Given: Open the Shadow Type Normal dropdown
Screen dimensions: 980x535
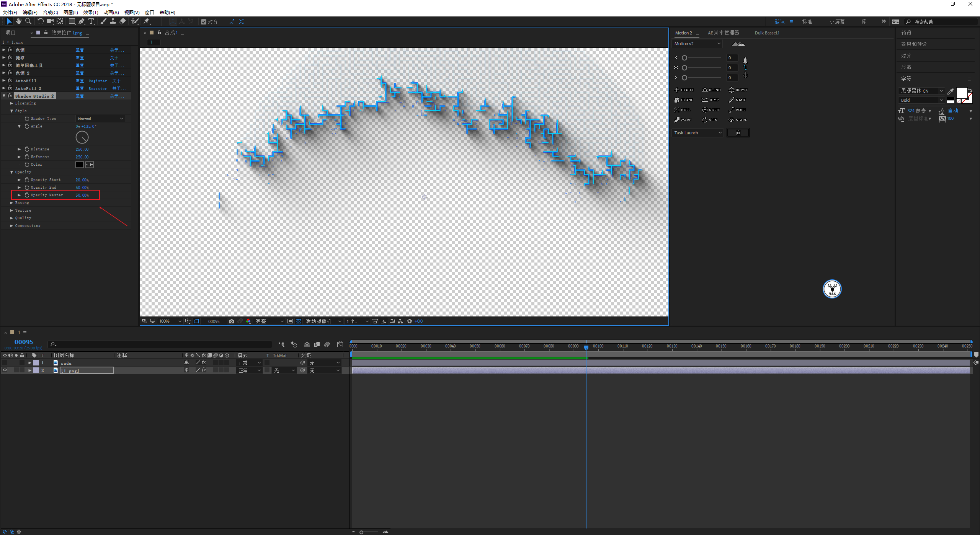Looking at the screenshot, I should (x=100, y=119).
